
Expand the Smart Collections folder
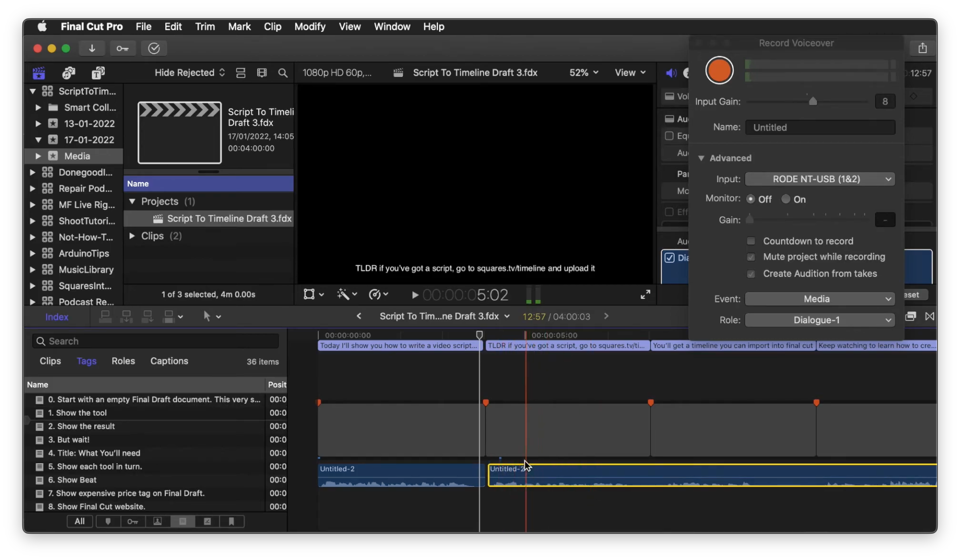pyautogui.click(x=38, y=107)
